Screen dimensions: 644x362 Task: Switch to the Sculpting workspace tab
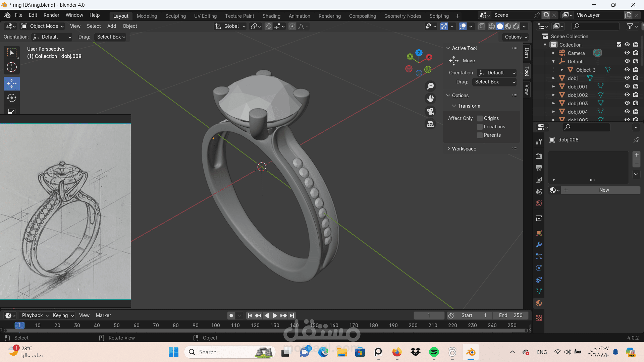pyautogui.click(x=175, y=16)
